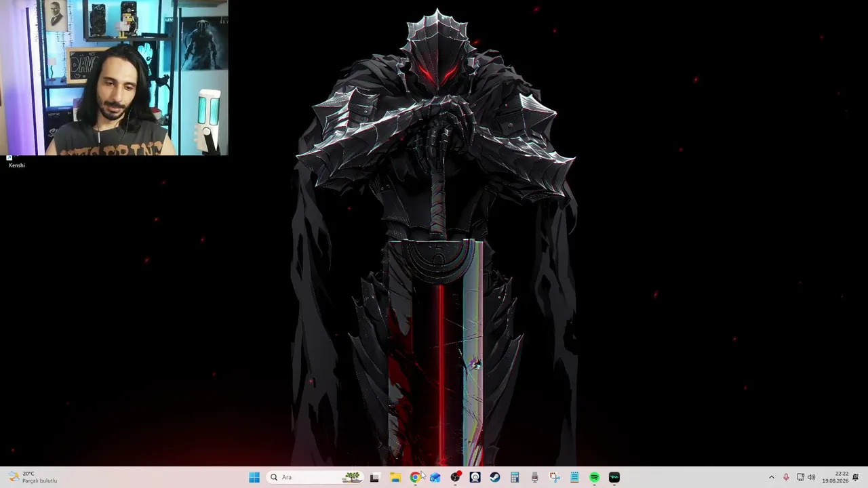Screen dimensions: 868x488
Task: Open Snipping Tool from the taskbar
Action: tap(555, 477)
